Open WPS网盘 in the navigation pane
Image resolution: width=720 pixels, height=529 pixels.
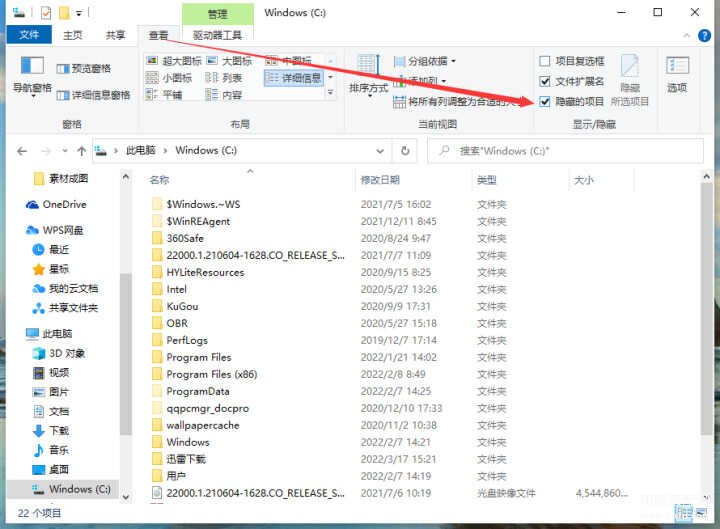[x=55, y=230]
